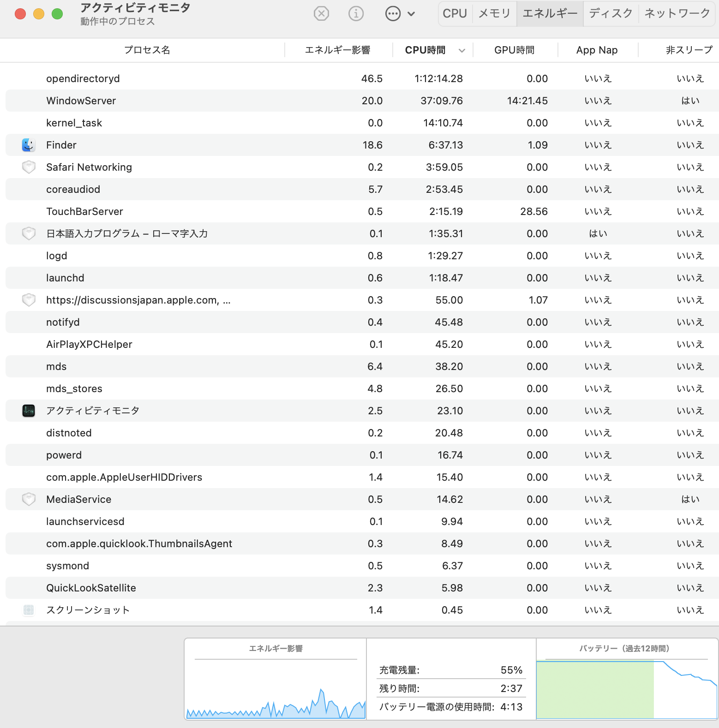
Task: Click the 充電残量 55% value
Action: pos(511,670)
